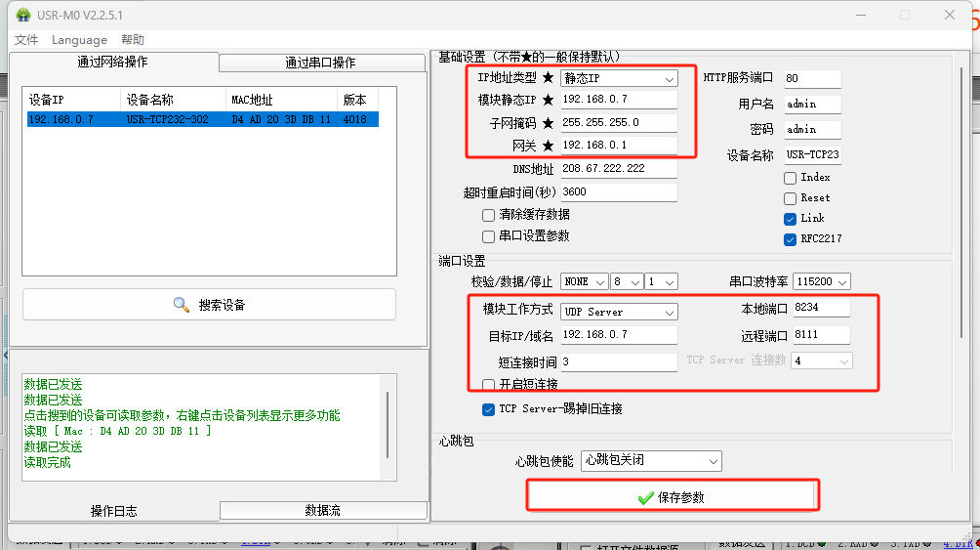Toggle the Reset checkbox
The width and height of the screenshot is (980, 550).
790,198
